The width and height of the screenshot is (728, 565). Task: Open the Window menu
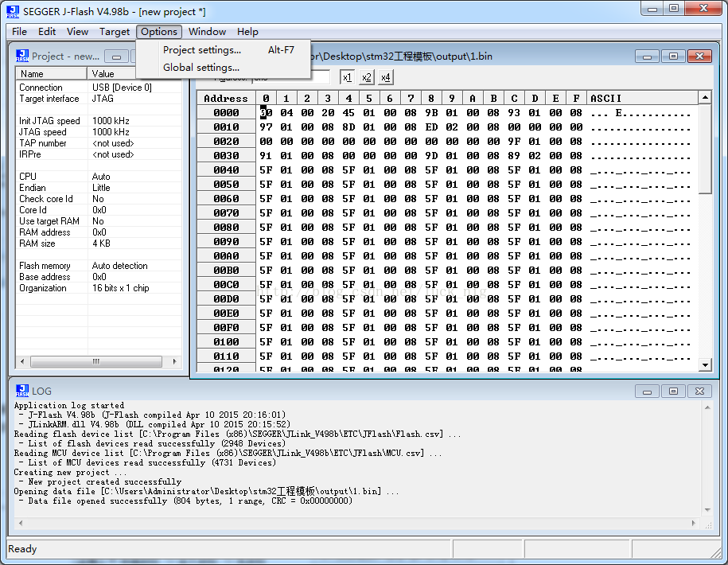tap(207, 32)
